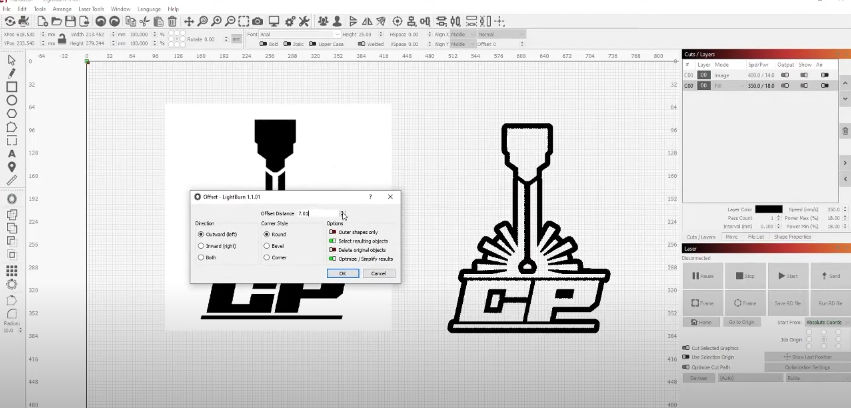Save the project with the floppy icon

70,21
